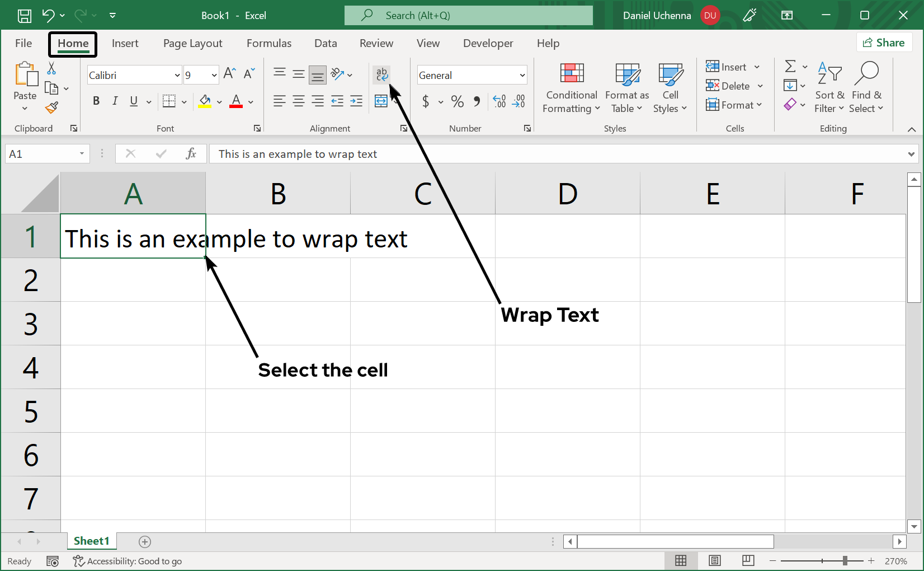The height and width of the screenshot is (571, 924).
Task: Toggle Center alignment for cell text
Action: 298,101
